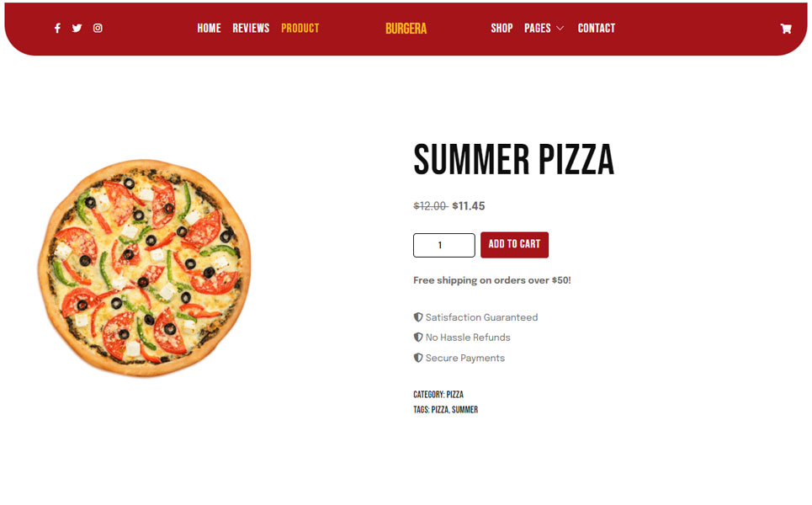View the Summer Pizza product image
Viewport: 812px width, 505px height.
pyautogui.click(x=145, y=268)
